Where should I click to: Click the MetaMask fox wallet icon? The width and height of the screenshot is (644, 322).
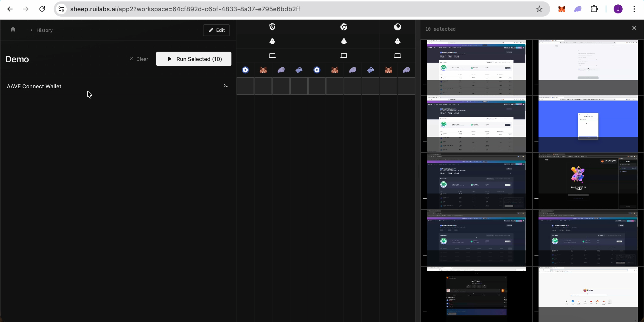coord(263,70)
